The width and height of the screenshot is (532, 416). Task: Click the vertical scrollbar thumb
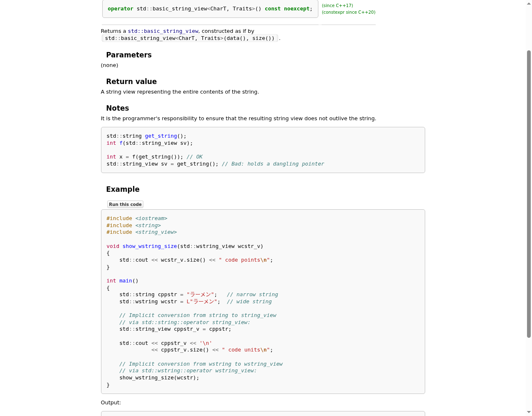click(529, 194)
